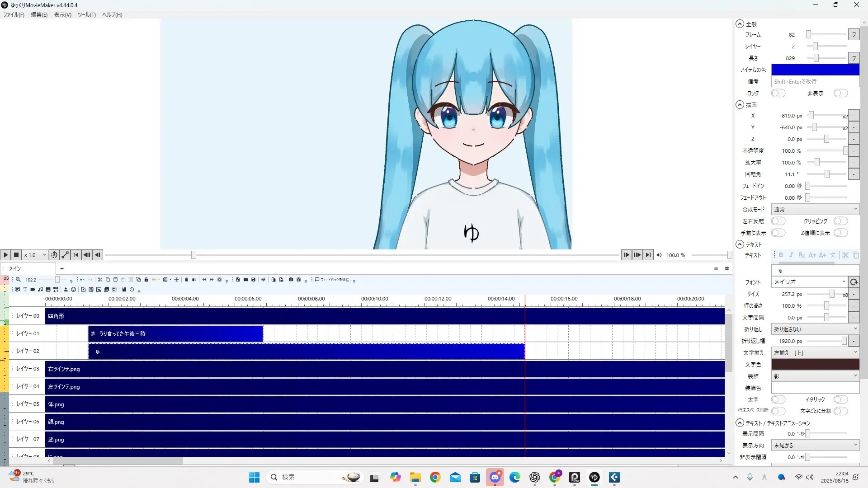Click the camera snapshot icon in toolbar

coord(291,280)
